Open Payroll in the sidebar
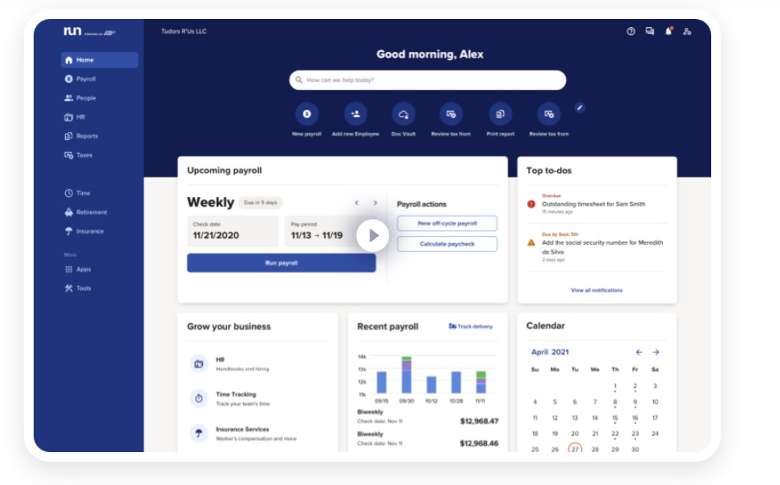This screenshot has width=780, height=485. point(80,79)
